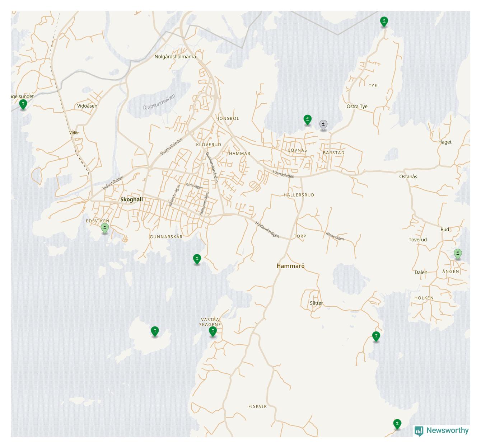The width and height of the screenshot is (481, 448).
Task: Click the Östanås label
Action: tap(408, 176)
